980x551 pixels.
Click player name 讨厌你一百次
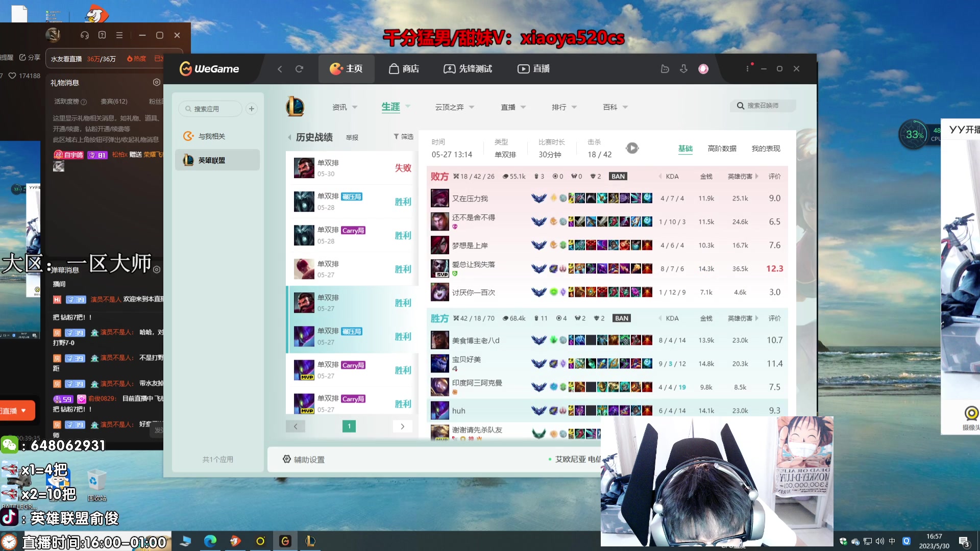coord(473,292)
